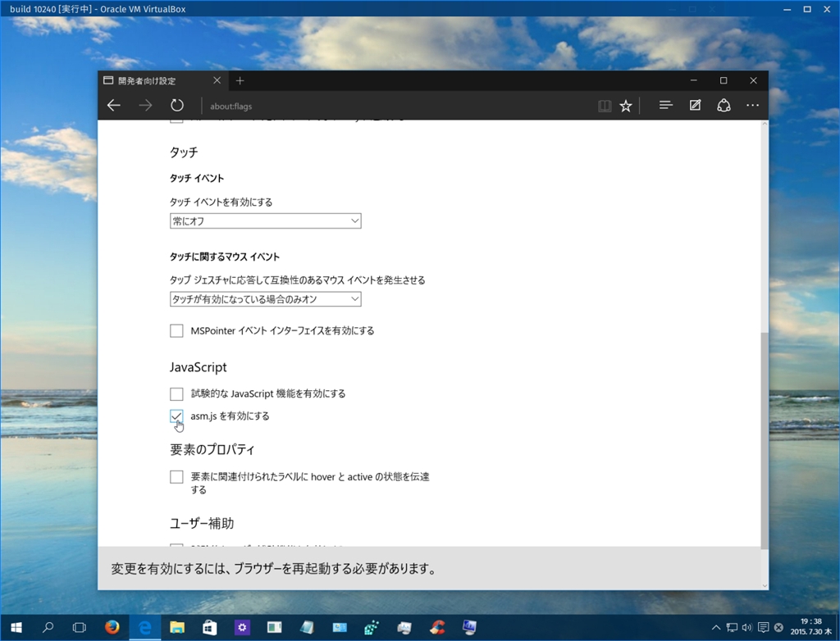This screenshot has width=840, height=641.
Task: Click the forward navigation arrow
Action: 145,106
